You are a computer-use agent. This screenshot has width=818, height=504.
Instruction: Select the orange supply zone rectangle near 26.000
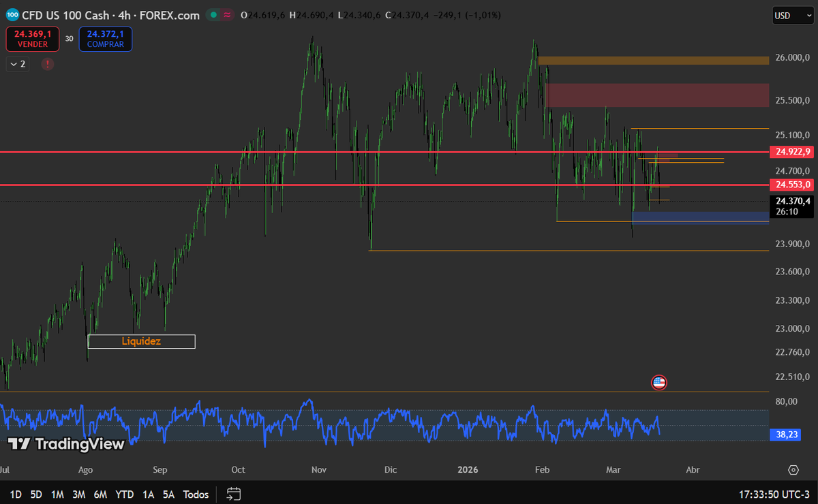tap(654, 61)
